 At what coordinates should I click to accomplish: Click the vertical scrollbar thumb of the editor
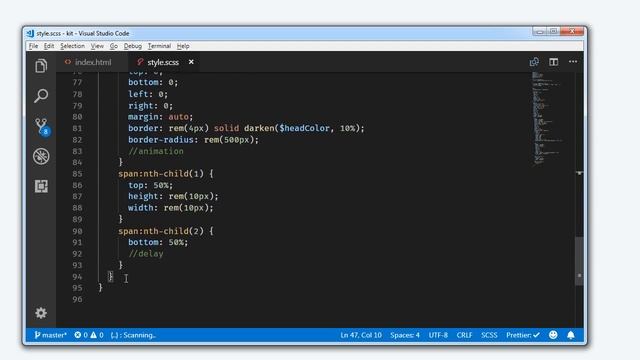(579, 261)
